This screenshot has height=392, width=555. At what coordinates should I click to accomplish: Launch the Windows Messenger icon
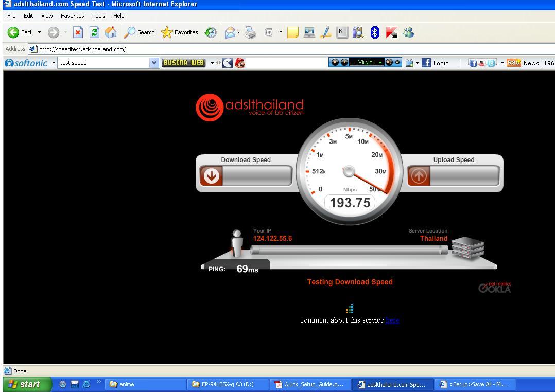click(408, 32)
